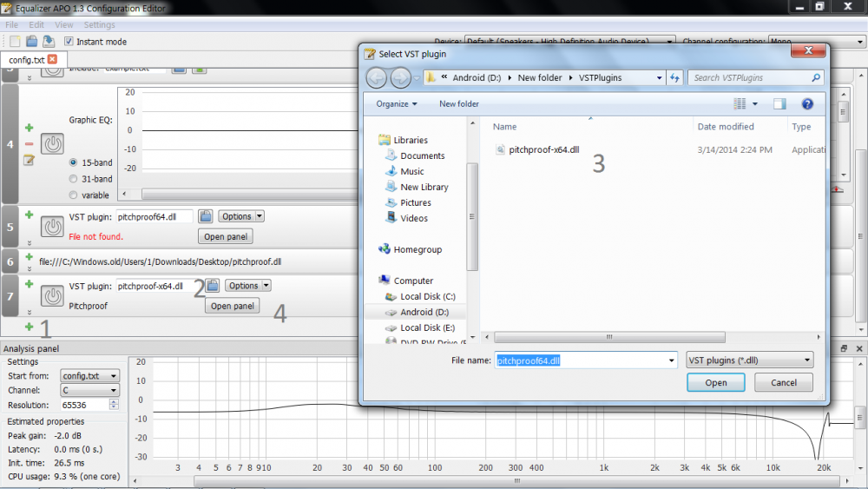Open the VST plugins (*.dll) file type dropdown
Screen dimensions: 868x489
tap(749, 360)
